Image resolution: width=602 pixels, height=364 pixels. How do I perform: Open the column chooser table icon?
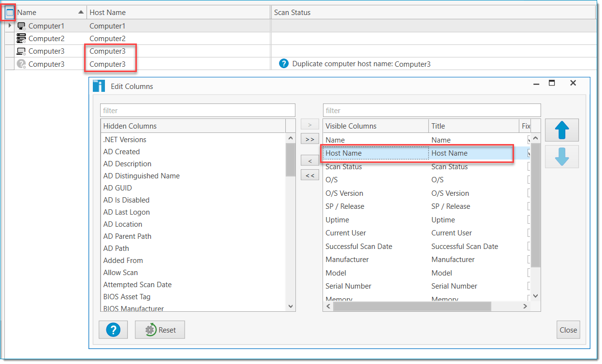click(10, 13)
